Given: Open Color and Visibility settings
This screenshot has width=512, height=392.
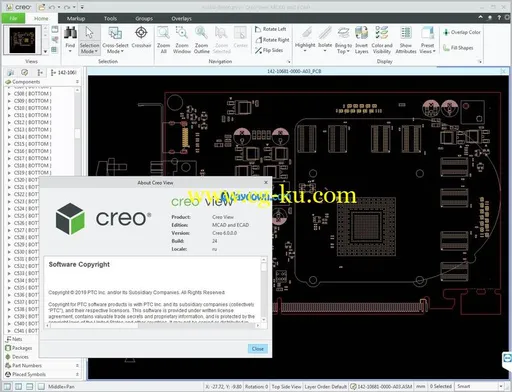Looking at the screenshot, I should pyautogui.click(x=382, y=40).
